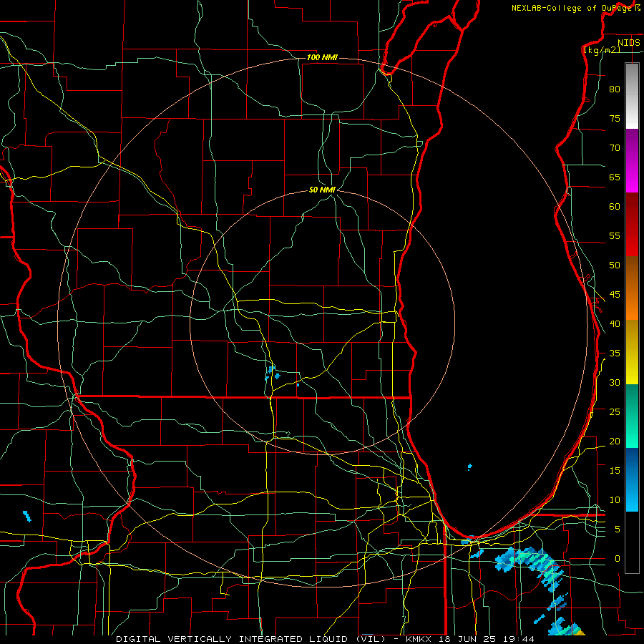Click the legend value 80

click(615, 89)
